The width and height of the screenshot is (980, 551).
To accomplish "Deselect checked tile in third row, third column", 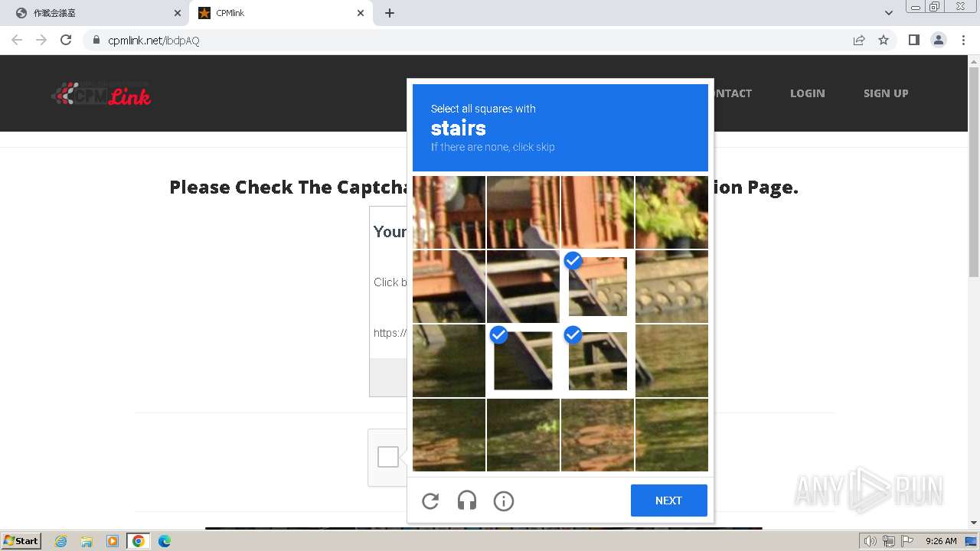I will [x=597, y=361].
